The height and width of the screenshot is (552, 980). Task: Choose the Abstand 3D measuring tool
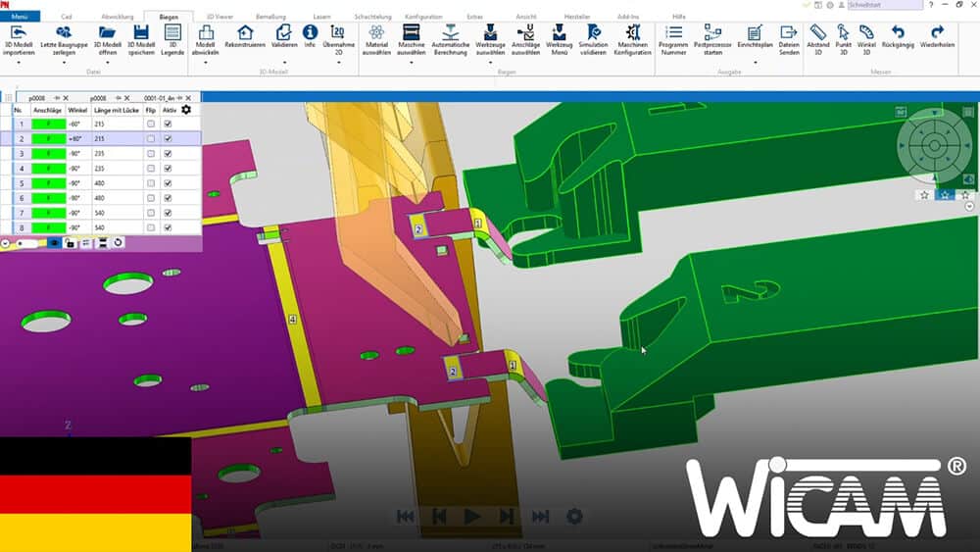click(x=817, y=33)
